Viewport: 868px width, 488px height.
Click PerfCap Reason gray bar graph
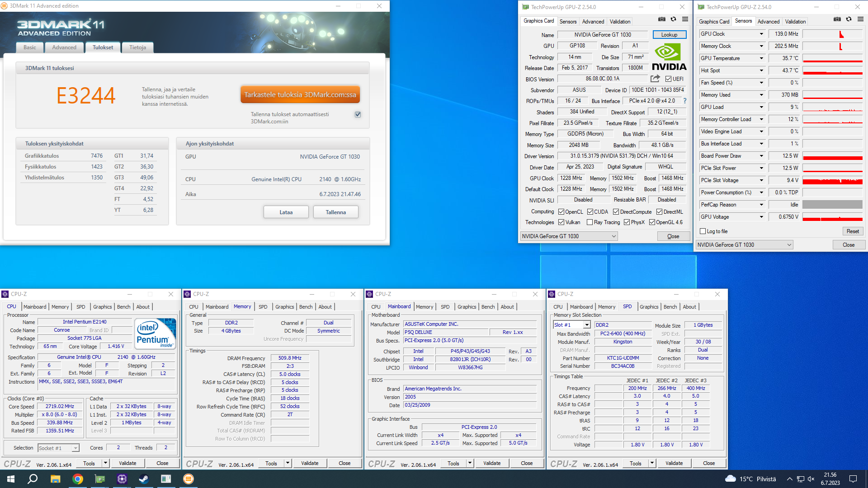[x=833, y=205]
